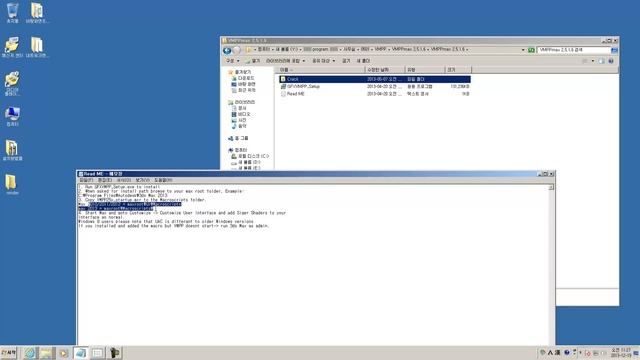The width and height of the screenshot is (640, 360).
Task: Click the Explorer search box
Action: [x=573, y=50]
